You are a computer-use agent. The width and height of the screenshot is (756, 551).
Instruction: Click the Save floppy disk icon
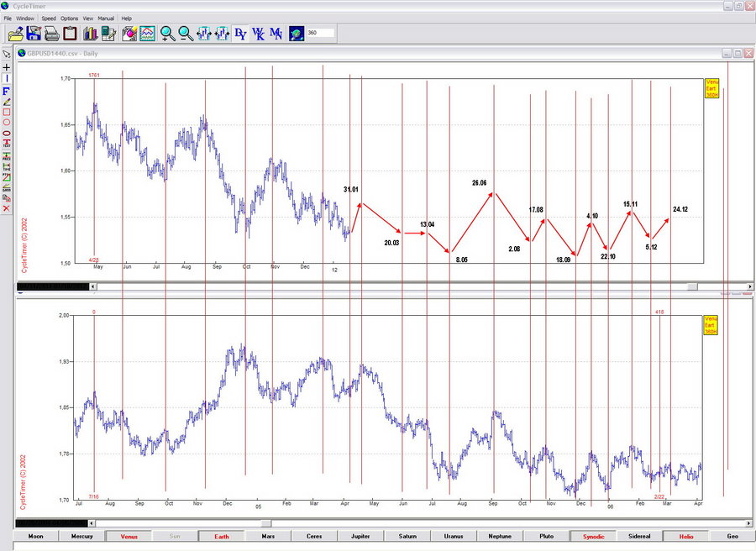[x=34, y=34]
